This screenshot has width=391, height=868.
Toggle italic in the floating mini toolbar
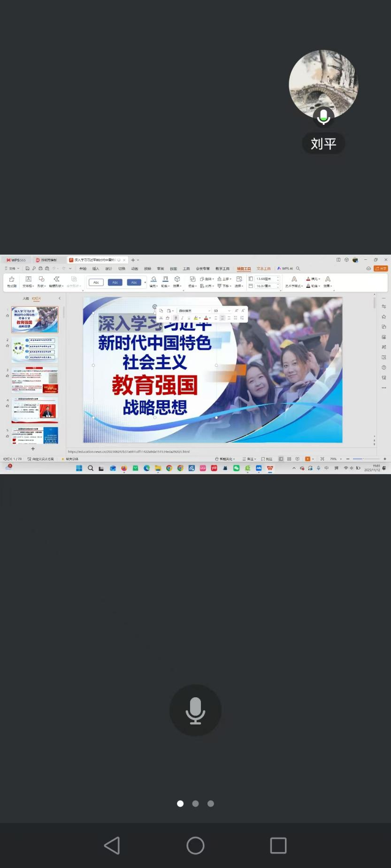coord(182,318)
